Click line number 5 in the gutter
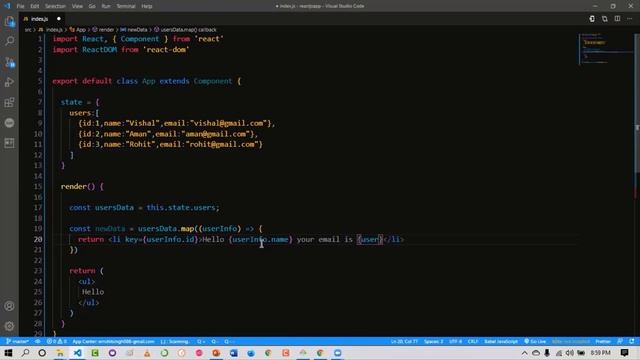This screenshot has height=360, width=640. tap(40, 81)
